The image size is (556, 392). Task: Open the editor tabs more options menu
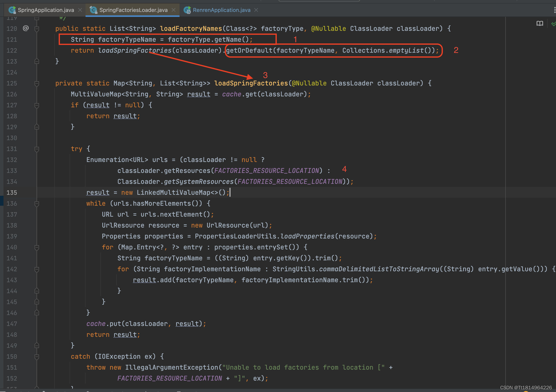pos(554,10)
